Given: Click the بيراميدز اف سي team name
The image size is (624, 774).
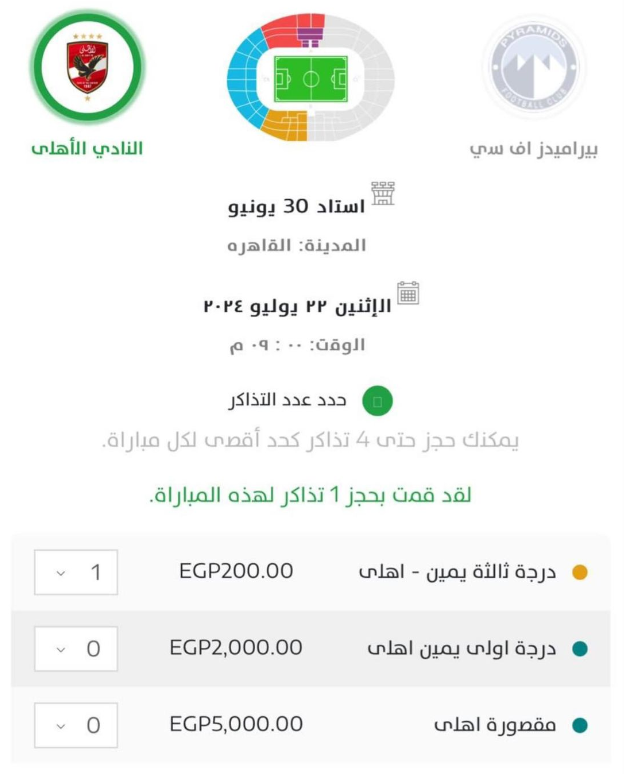Looking at the screenshot, I should tap(534, 150).
